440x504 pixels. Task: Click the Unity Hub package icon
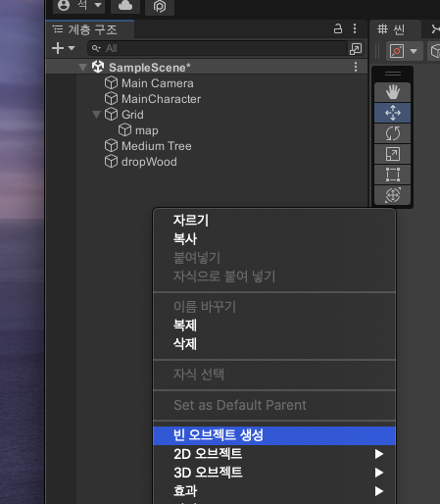[x=160, y=6]
